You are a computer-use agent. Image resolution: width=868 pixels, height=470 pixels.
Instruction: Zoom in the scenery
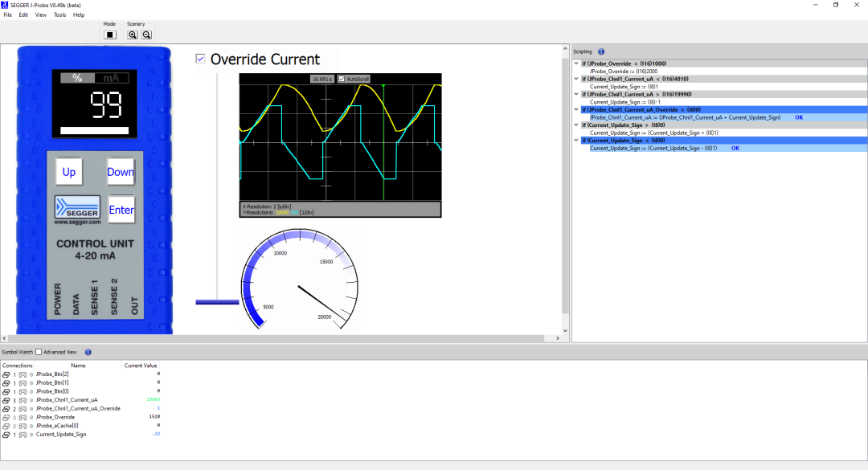click(133, 35)
